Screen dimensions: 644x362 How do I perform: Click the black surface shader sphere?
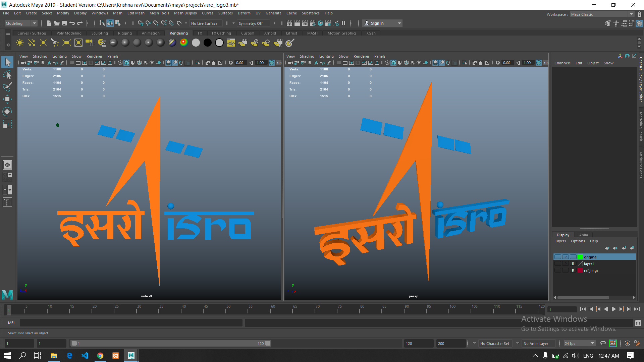[208, 43]
